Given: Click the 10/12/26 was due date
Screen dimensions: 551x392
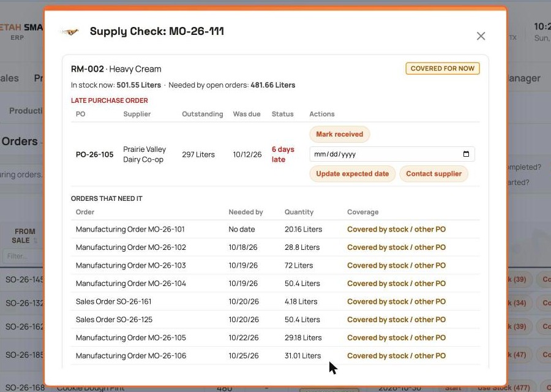Looking at the screenshot, I should pyautogui.click(x=247, y=154).
